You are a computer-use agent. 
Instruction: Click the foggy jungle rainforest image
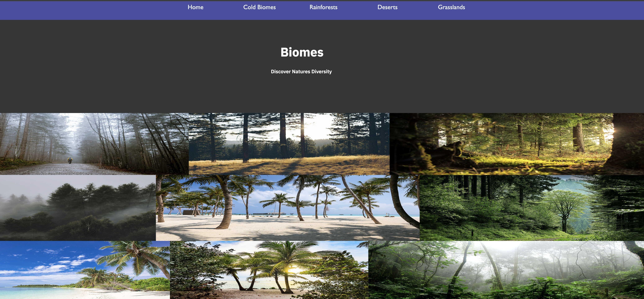pos(506,270)
